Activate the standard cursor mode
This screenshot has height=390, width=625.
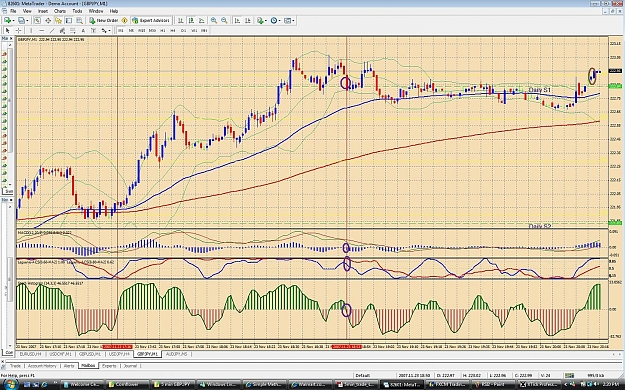point(8,30)
